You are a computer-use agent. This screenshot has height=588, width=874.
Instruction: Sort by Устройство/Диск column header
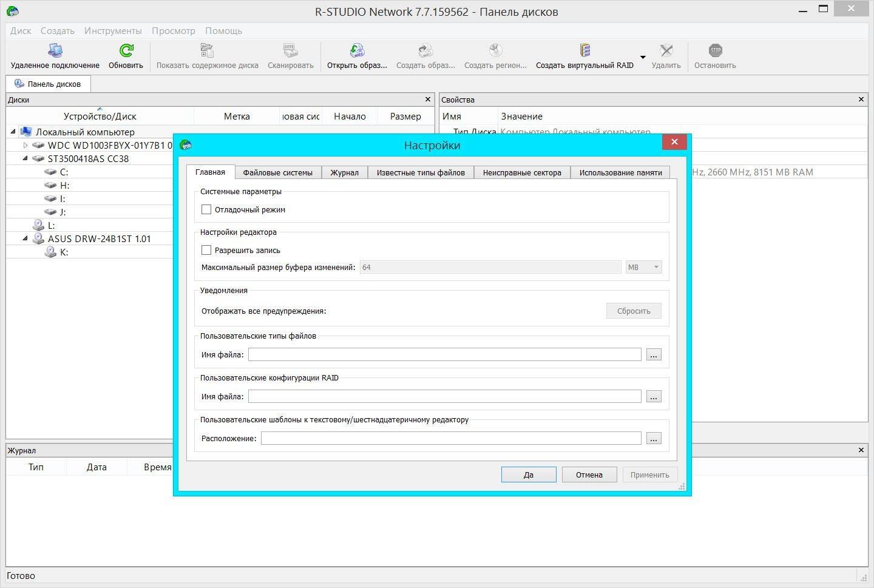(100, 116)
